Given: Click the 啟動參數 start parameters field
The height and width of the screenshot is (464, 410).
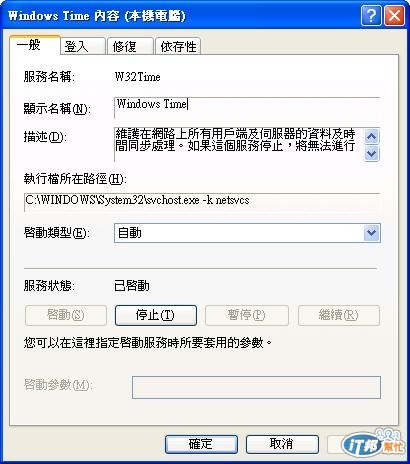Looking at the screenshot, I should (256, 387).
